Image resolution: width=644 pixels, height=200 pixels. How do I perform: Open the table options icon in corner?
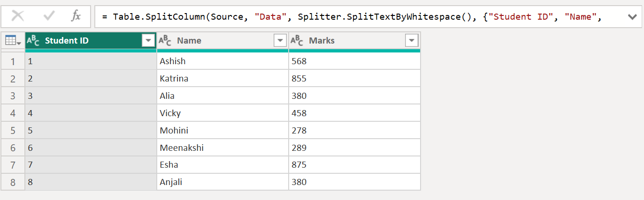(13, 41)
